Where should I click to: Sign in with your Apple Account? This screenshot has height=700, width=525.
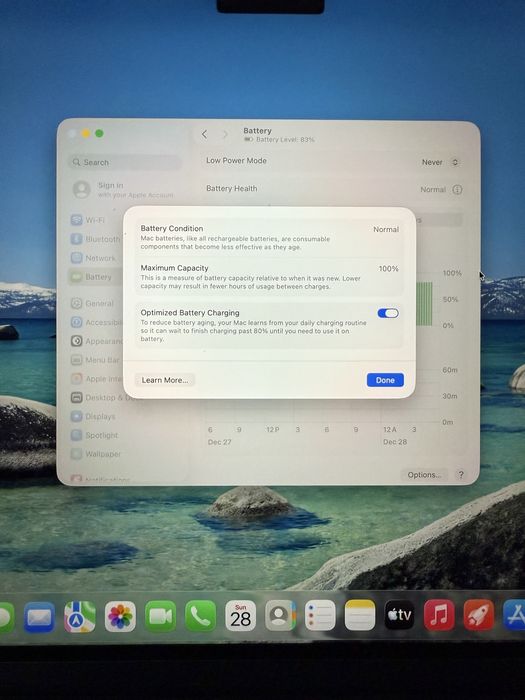(x=123, y=190)
